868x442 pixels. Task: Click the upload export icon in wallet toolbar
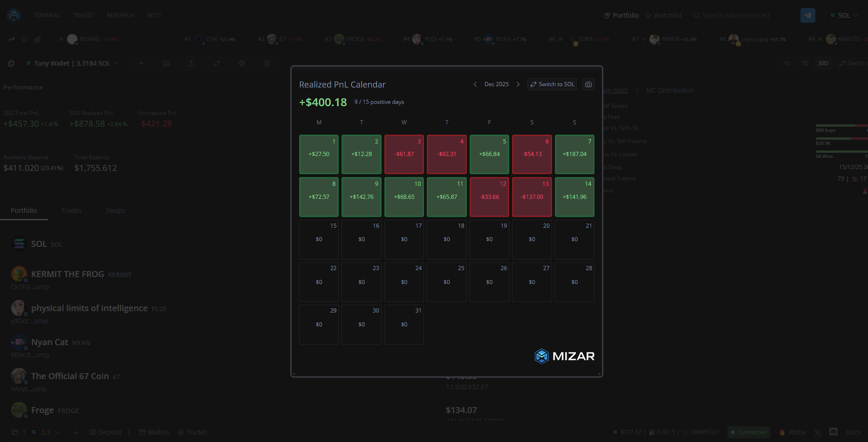pos(191,63)
